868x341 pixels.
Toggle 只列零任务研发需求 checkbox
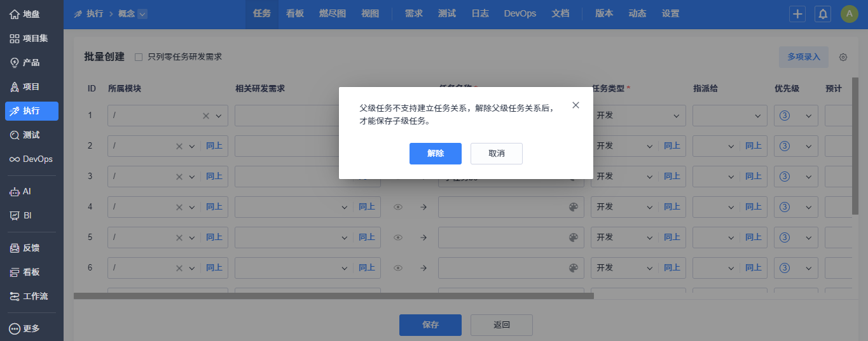139,57
